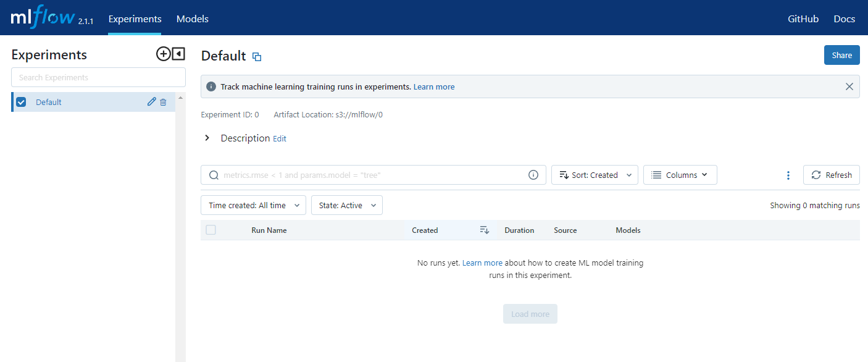Open the State: Active dropdown
The image size is (868, 362).
(x=347, y=205)
